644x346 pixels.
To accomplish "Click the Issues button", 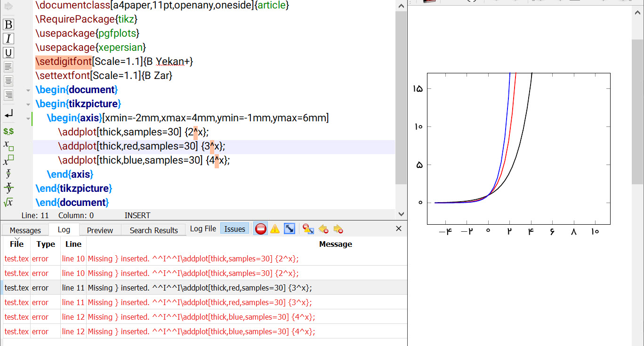I will [x=234, y=229].
